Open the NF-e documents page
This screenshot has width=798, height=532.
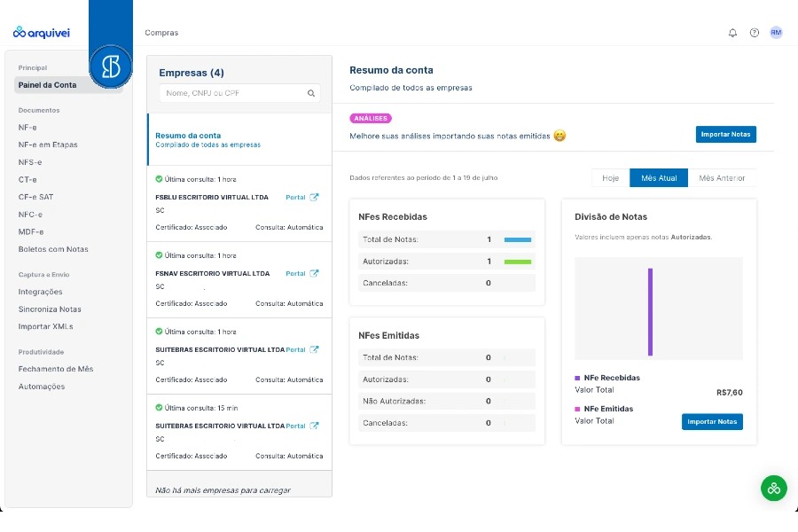27,128
